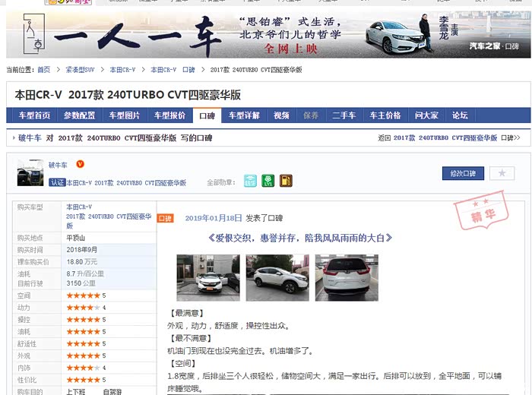532x395 pixels.
Task: Open the 车型图片 tab
Action: tap(125, 115)
